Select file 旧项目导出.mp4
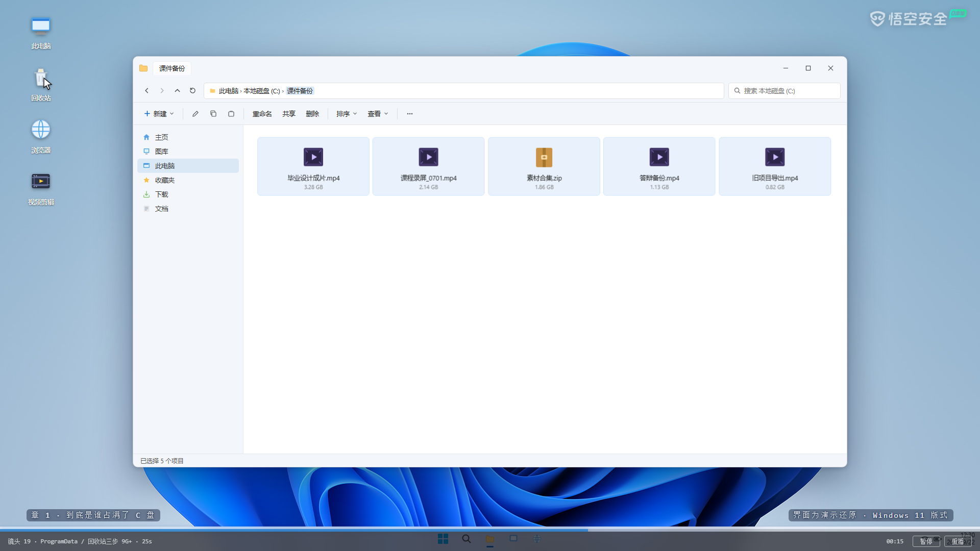This screenshot has width=980, height=551. click(775, 166)
